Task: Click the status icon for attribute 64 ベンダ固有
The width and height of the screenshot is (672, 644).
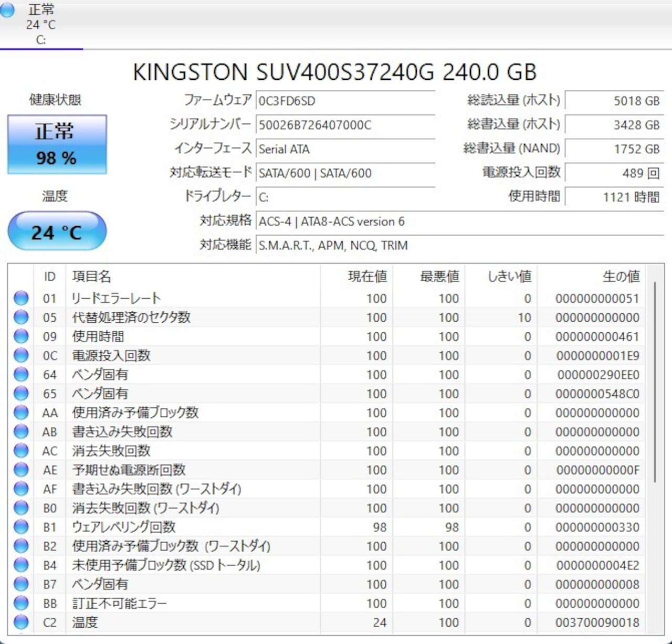Action: [x=21, y=374]
